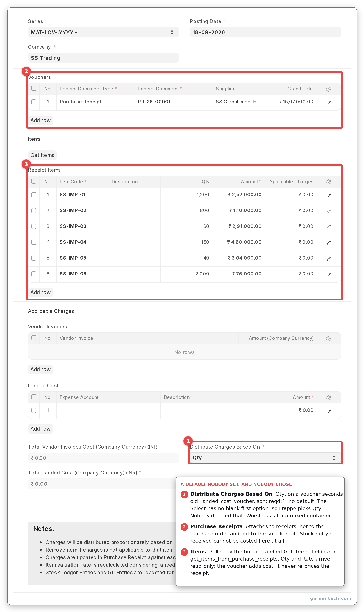This screenshot has width=364, height=612.
Task: Tick checkbox for SS-IMP-01 row
Action: [34, 194]
